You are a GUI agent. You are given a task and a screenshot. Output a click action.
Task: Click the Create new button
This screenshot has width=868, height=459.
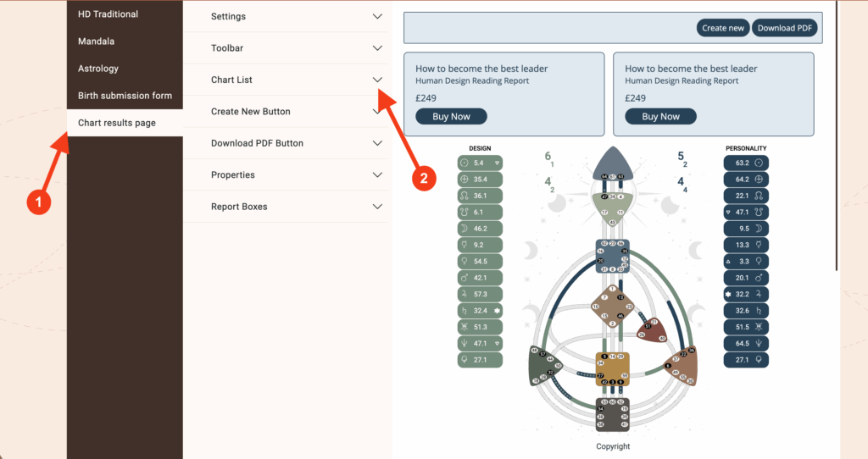tap(723, 28)
